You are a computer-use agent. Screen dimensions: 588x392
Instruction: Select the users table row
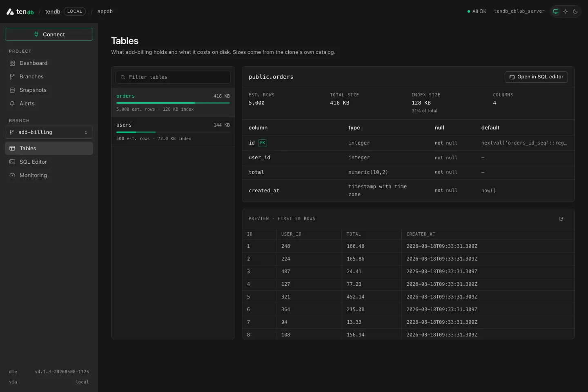click(x=173, y=132)
